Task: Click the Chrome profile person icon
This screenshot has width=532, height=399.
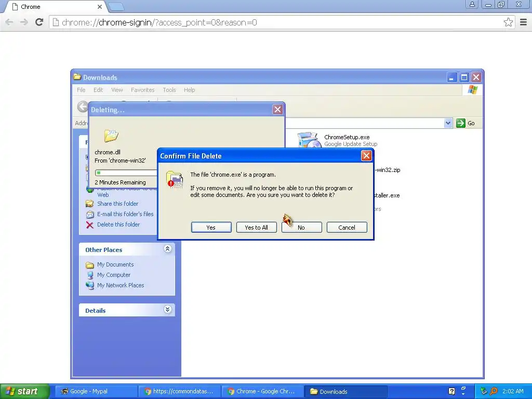Action: click(x=472, y=4)
